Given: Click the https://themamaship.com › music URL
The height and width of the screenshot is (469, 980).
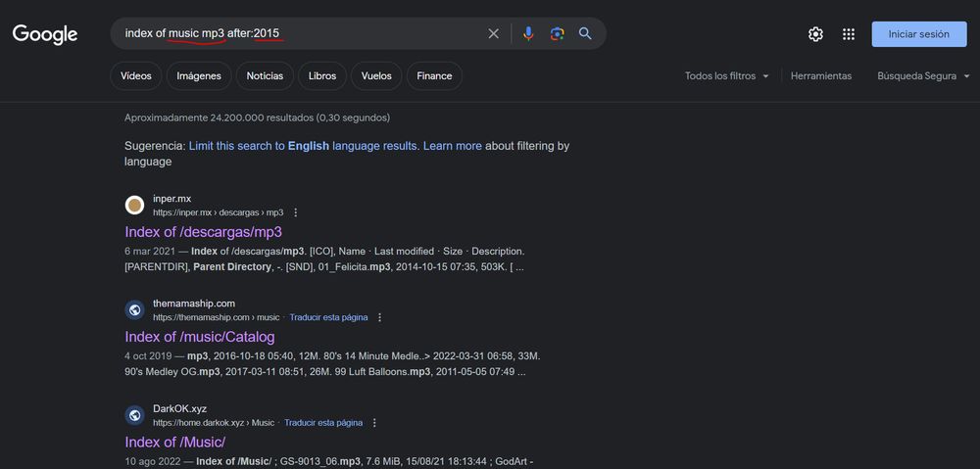Looking at the screenshot, I should pos(217,317).
